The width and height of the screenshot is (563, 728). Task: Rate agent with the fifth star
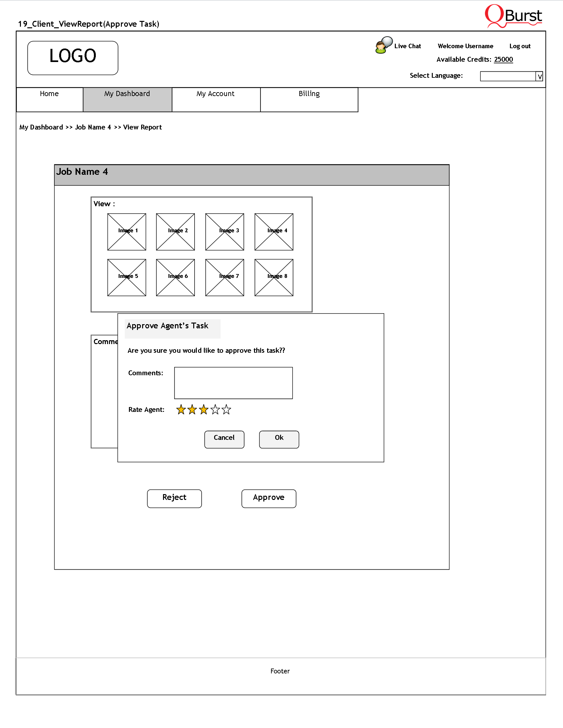226,409
